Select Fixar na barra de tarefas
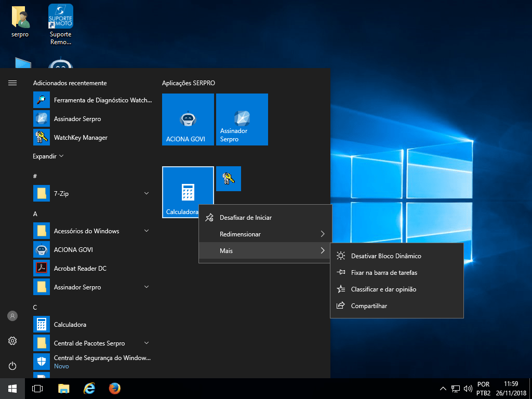Image resolution: width=532 pixels, height=399 pixels. pyautogui.click(x=384, y=273)
